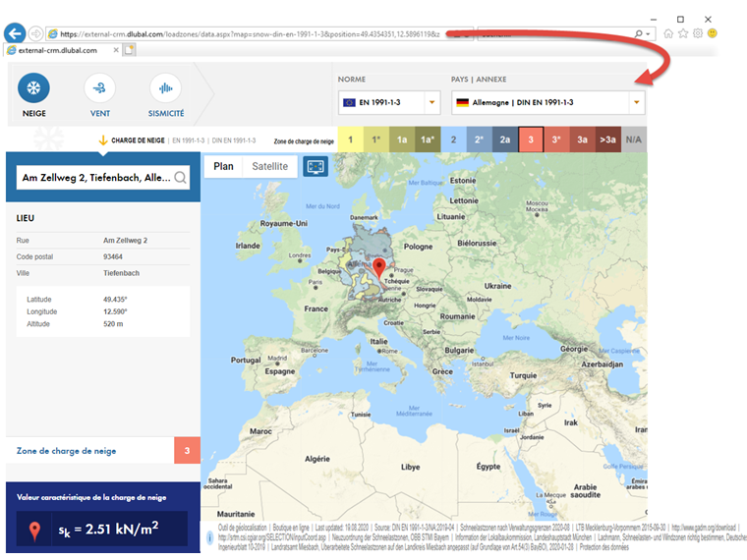Select snow zone 1* swatch
The image size is (747, 560).
click(375, 140)
